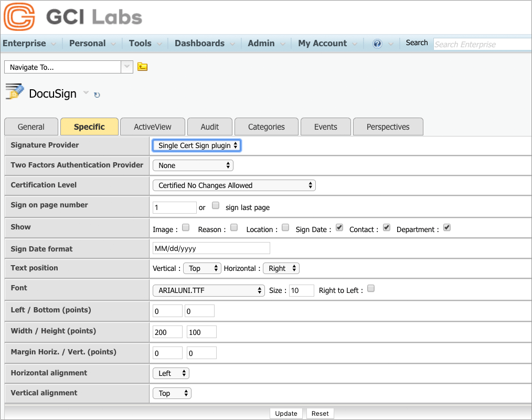Click the Height field showing 100
Screen dimensions: 532x420
pyautogui.click(x=201, y=332)
